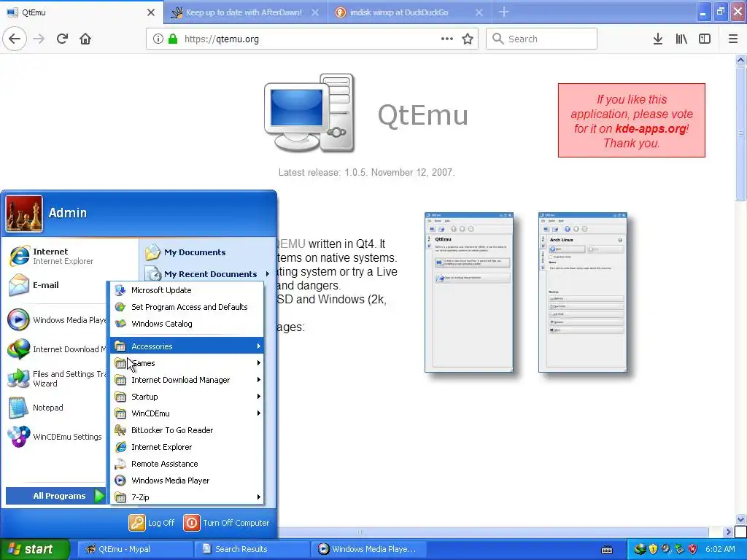Screen dimensions: 747x560
Task: Click the Windows start button
Action: pos(34,549)
